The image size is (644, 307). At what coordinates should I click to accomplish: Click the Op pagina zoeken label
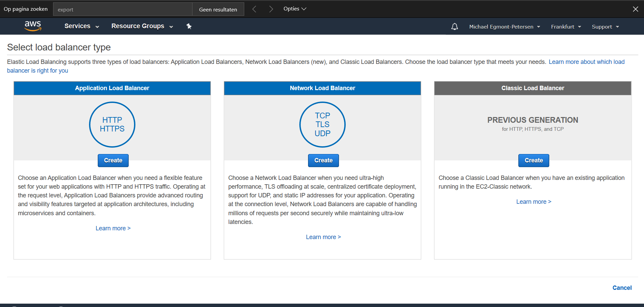click(x=26, y=9)
